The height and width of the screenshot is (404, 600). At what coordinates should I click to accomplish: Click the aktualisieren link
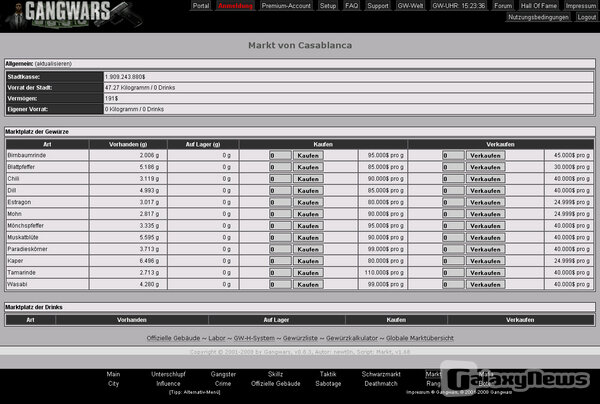[x=53, y=64]
